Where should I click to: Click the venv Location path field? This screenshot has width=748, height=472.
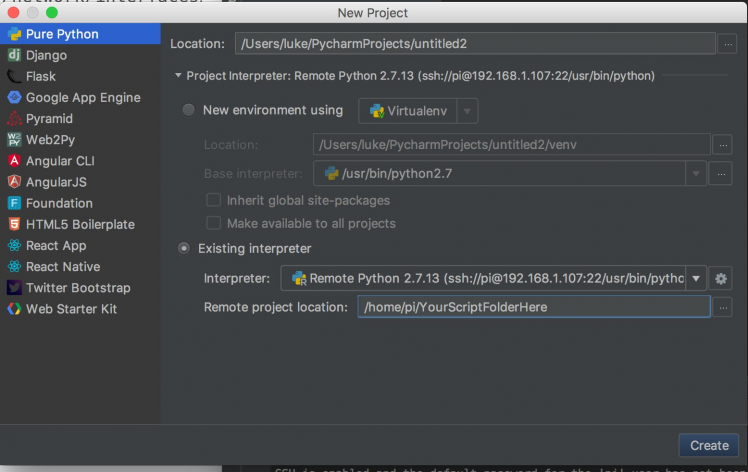click(x=512, y=145)
